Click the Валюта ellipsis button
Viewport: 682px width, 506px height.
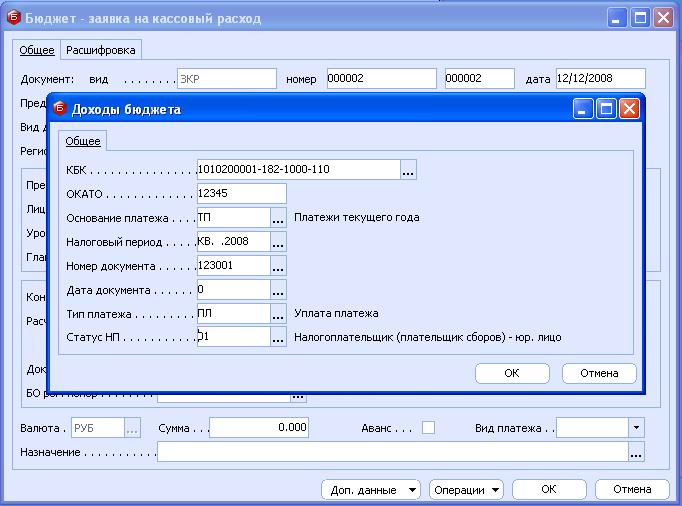tap(132, 428)
